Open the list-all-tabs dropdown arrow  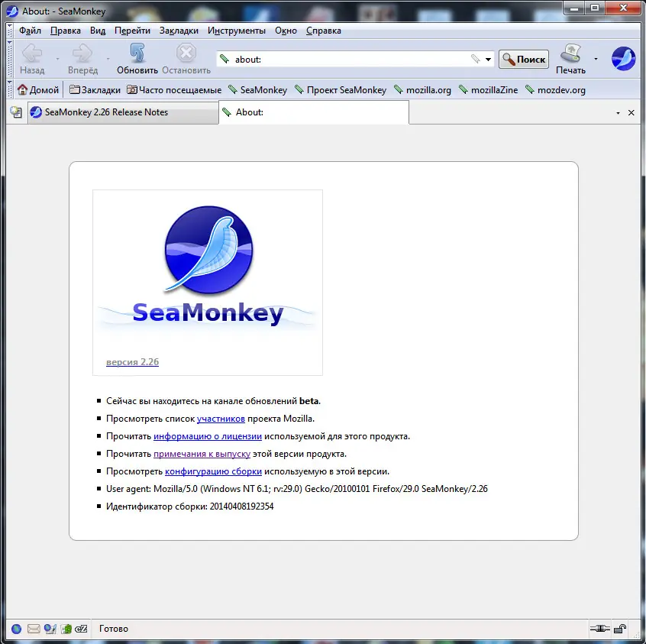618,113
